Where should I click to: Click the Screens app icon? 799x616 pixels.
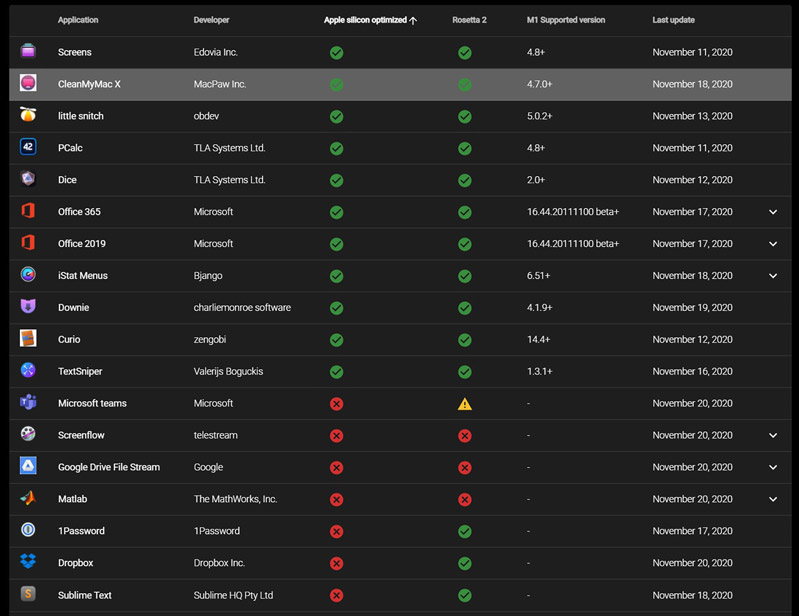tap(28, 52)
